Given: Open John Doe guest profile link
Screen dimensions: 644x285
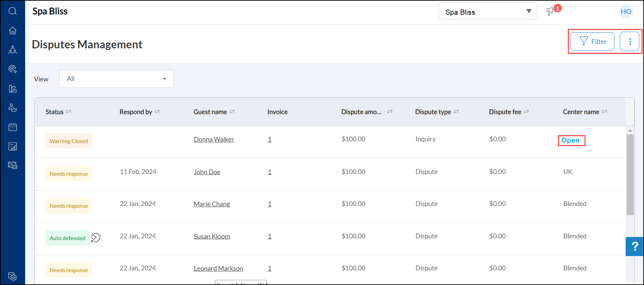Looking at the screenshot, I should (207, 172).
